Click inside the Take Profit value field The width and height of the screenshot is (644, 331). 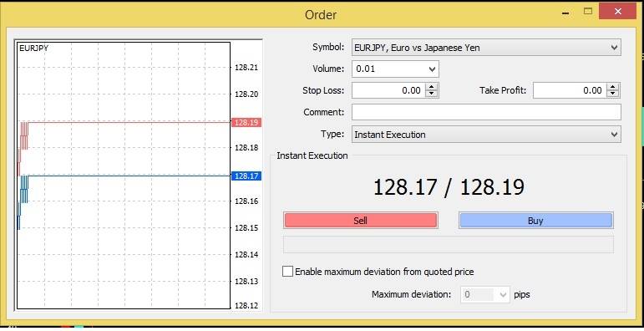[x=570, y=90]
